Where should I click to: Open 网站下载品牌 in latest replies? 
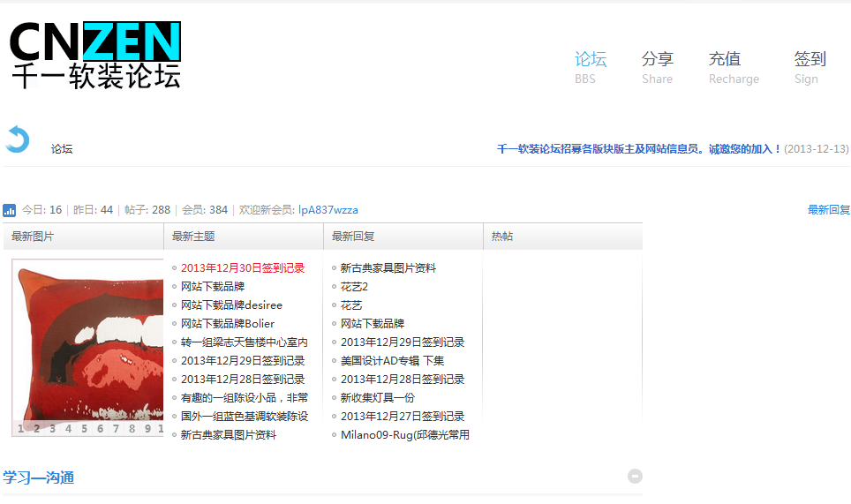(373, 323)
